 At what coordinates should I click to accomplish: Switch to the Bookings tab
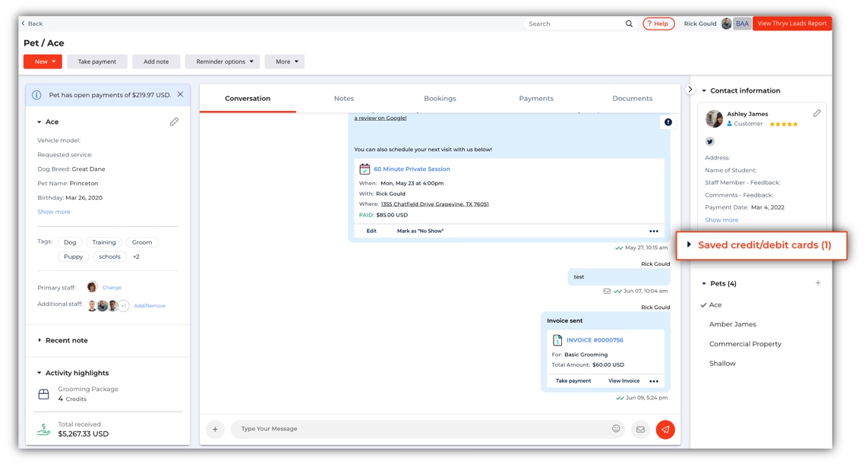pos(440,99)
